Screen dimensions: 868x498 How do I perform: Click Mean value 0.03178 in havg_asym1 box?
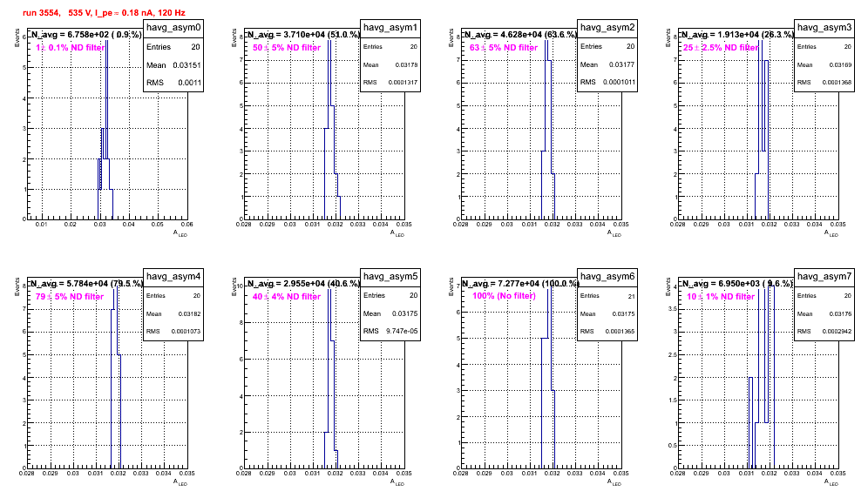pos(406,64)
